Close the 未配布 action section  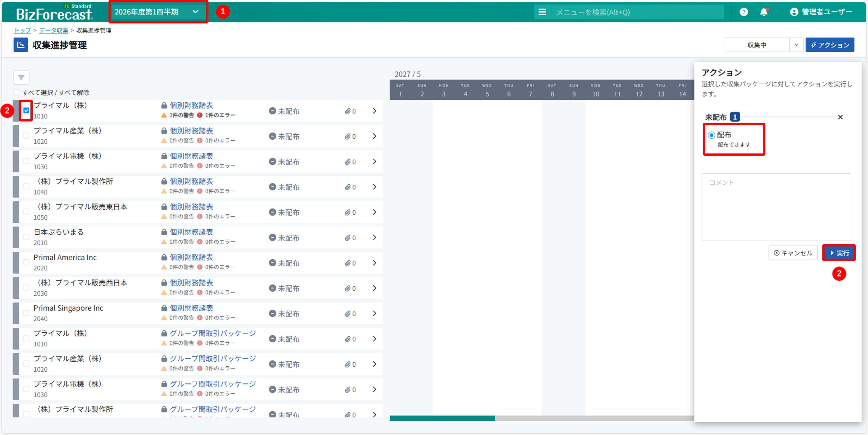pos(840,117)
